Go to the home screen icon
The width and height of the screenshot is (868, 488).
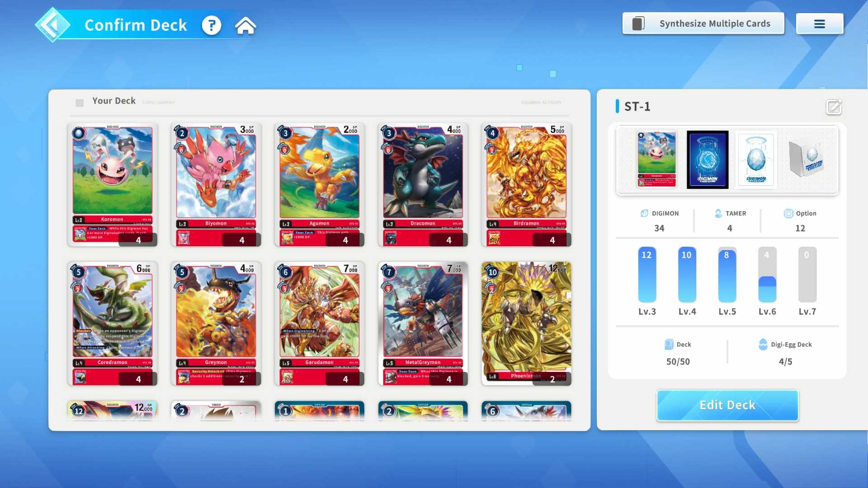click(245, 25)
